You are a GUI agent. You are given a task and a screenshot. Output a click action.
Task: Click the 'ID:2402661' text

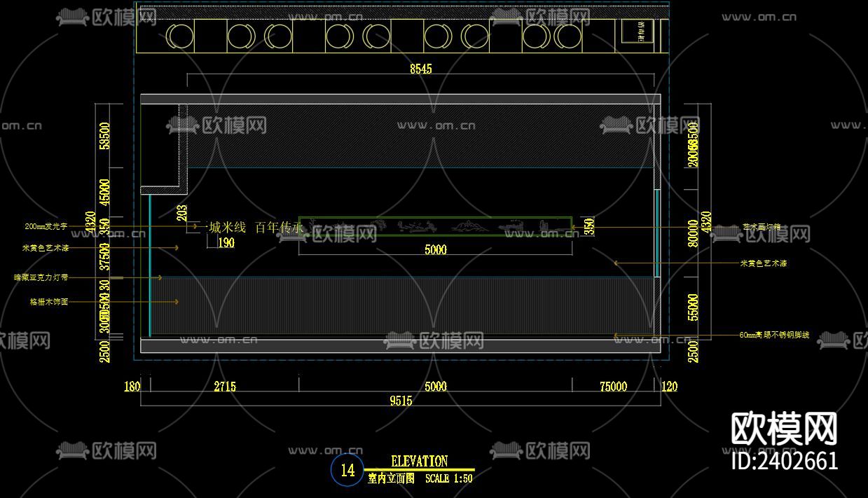784,460
